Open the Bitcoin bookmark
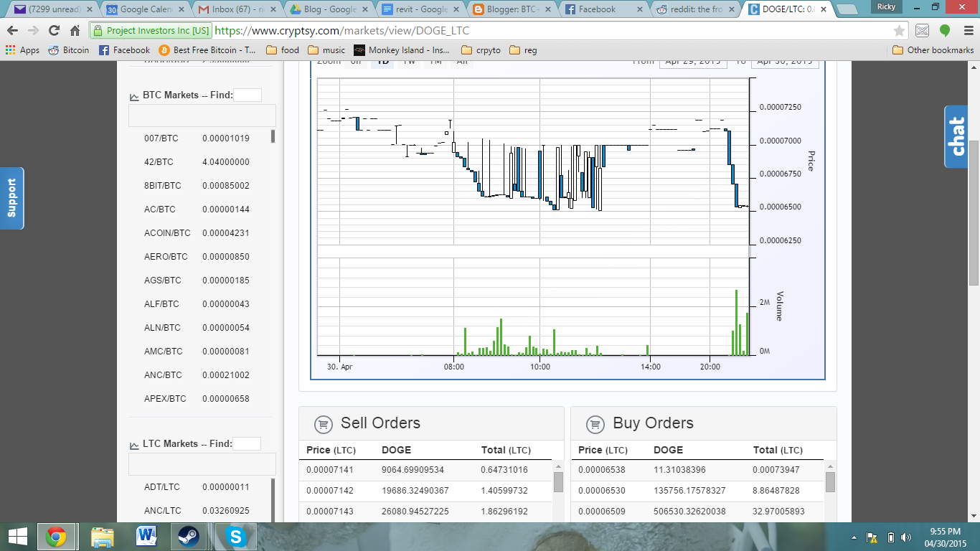This screenshot has width=980, height=551. point(68,50)
